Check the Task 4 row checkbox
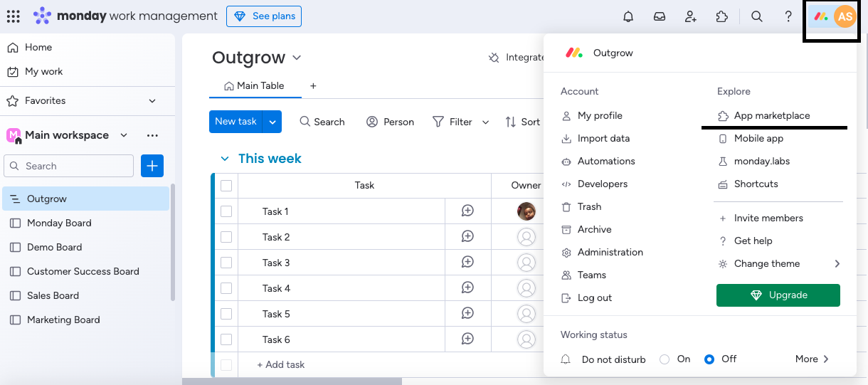This screenshot has height=385, width=868. tap(226, 288)
